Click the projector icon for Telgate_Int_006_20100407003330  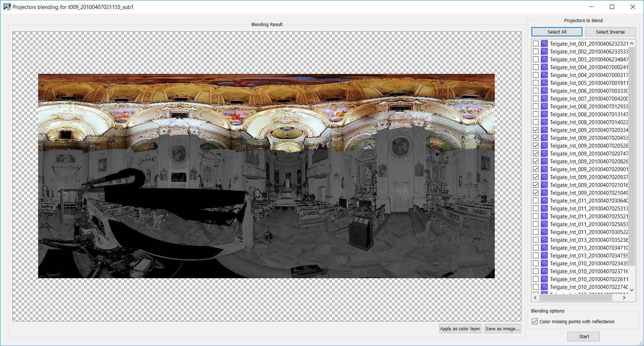click(x=544, y=91)
